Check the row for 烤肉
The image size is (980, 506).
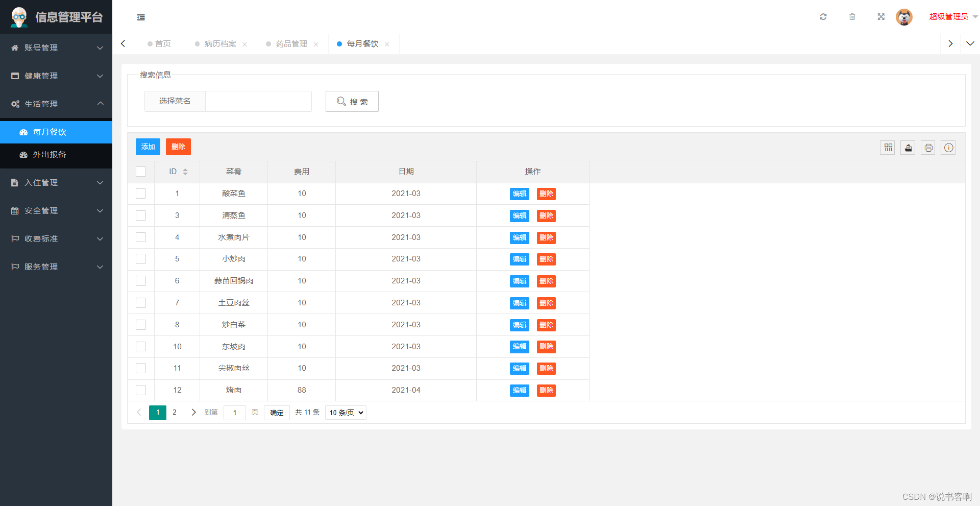point(141,390)
